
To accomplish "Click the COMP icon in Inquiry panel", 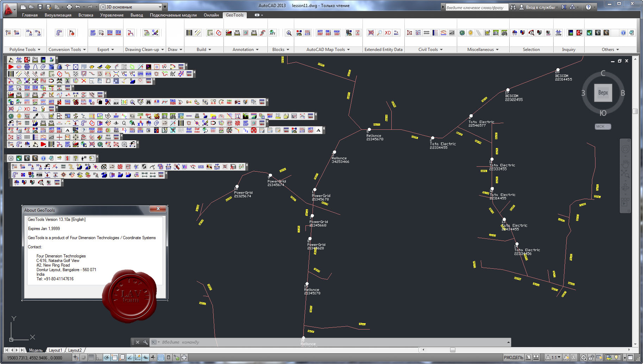I will click(x=559, y=33).
